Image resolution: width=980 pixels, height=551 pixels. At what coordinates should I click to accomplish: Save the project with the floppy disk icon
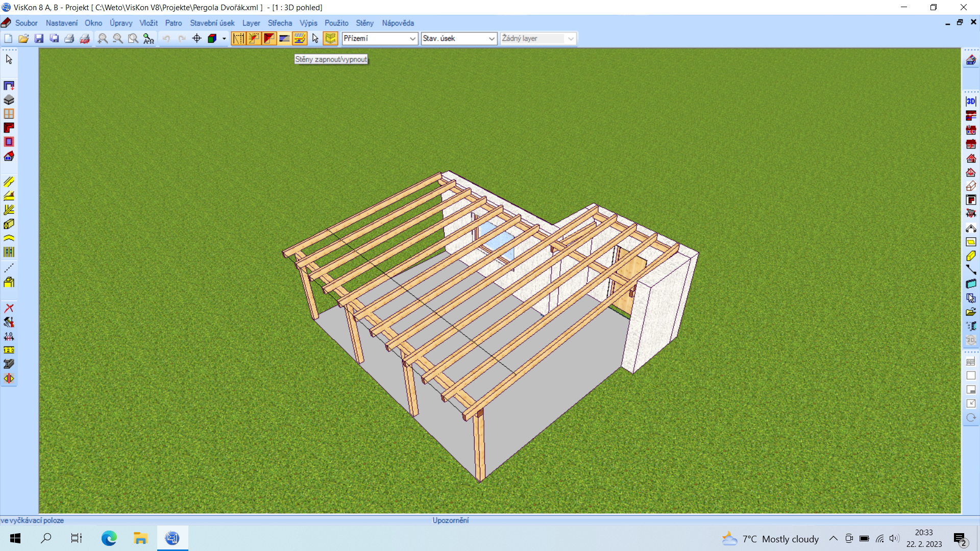pyautogui.click(x=39, y=38)
